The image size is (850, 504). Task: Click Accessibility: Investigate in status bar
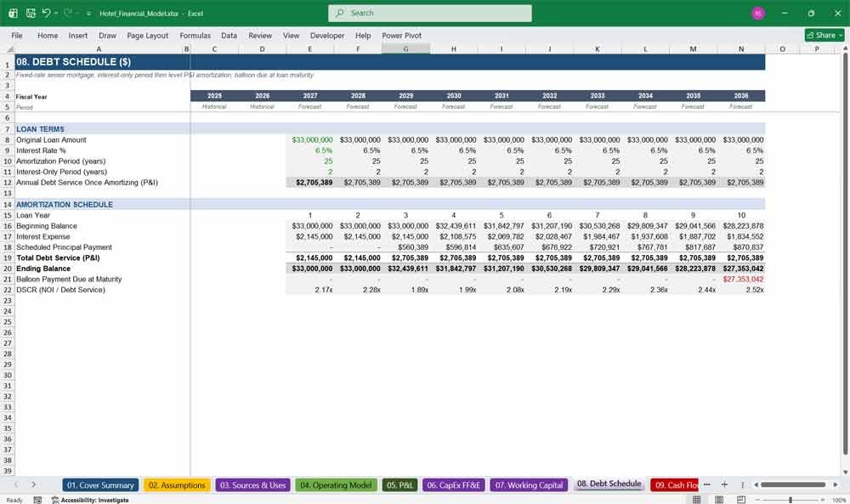tap(90, 500)
